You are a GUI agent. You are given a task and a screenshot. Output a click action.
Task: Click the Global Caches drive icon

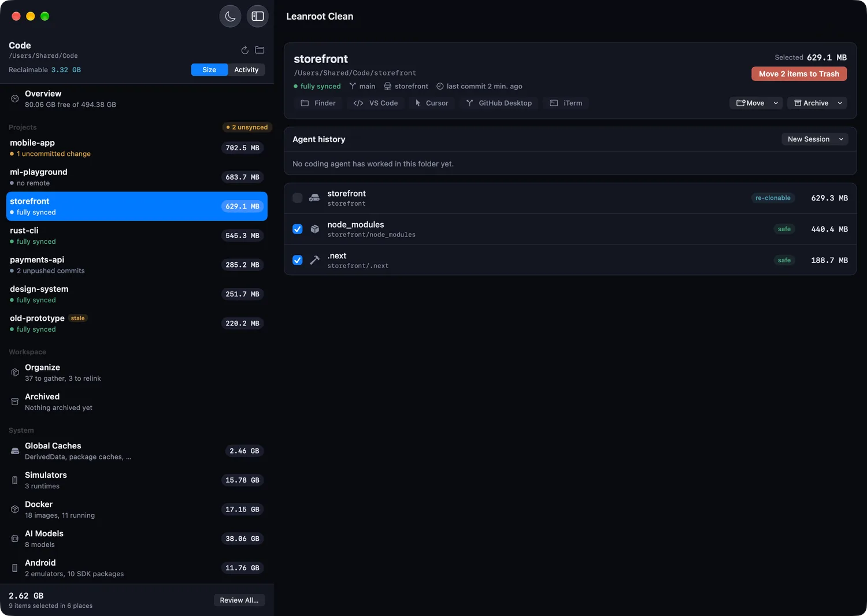click(x=15, y=451)
